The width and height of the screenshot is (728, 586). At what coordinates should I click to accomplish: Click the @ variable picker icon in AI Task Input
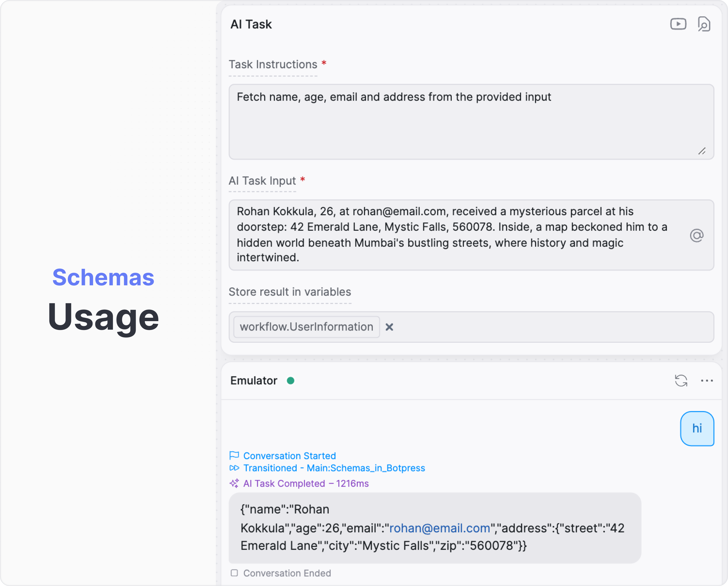696,235
